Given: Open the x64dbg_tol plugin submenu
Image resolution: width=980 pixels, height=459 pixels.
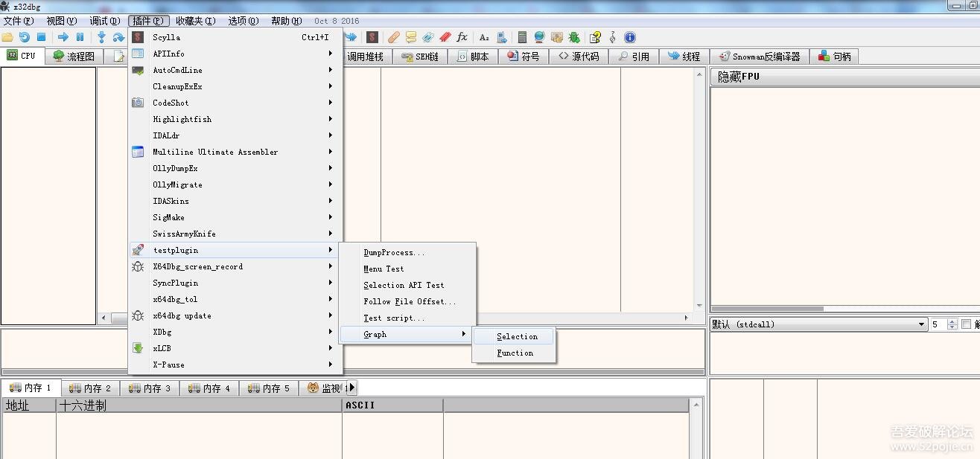Looking at the screenshot, I should pos(235,299).
